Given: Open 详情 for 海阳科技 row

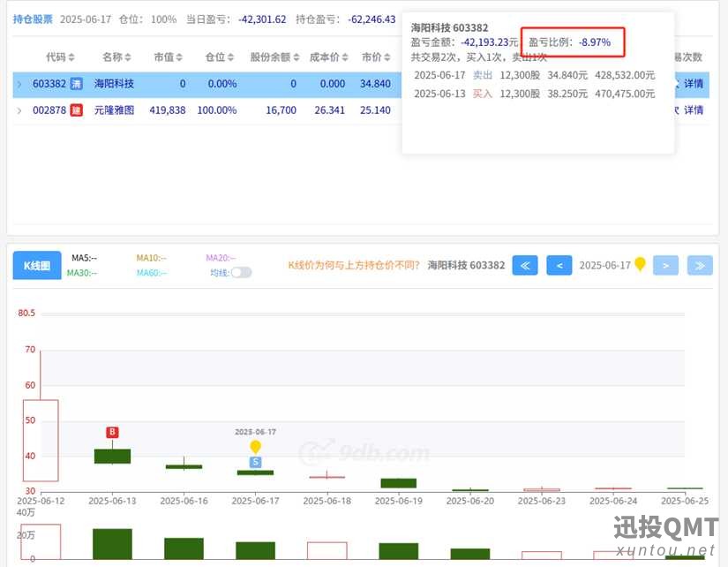Looking at the screenshot, I should pyautogui.click(x=694, y=84).
